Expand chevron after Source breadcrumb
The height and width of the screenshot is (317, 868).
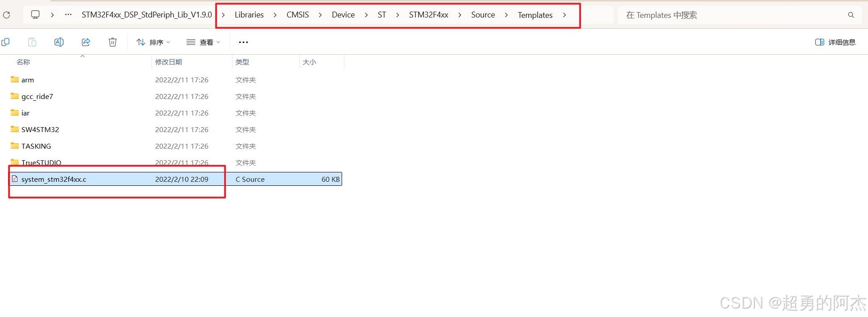(x=506, y=15)
